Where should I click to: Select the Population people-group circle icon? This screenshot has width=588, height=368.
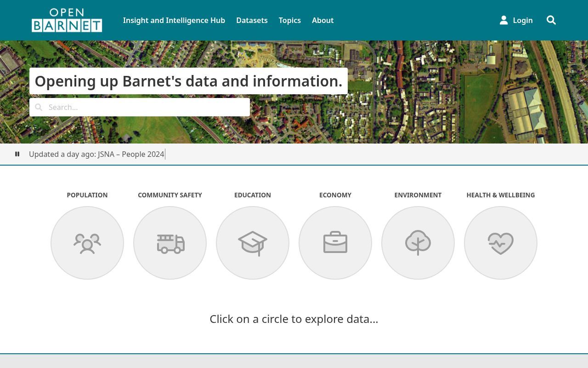(87, 243)
